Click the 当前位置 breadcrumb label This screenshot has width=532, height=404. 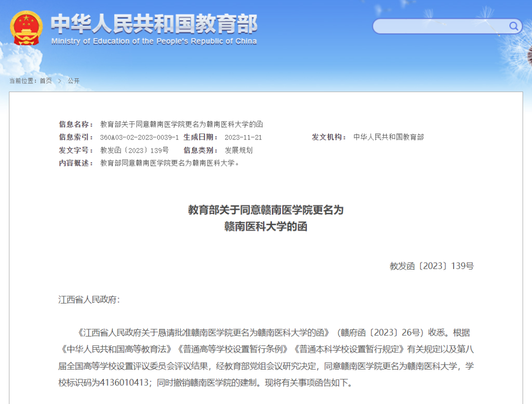pyautogui.click(x=23, y=81)
